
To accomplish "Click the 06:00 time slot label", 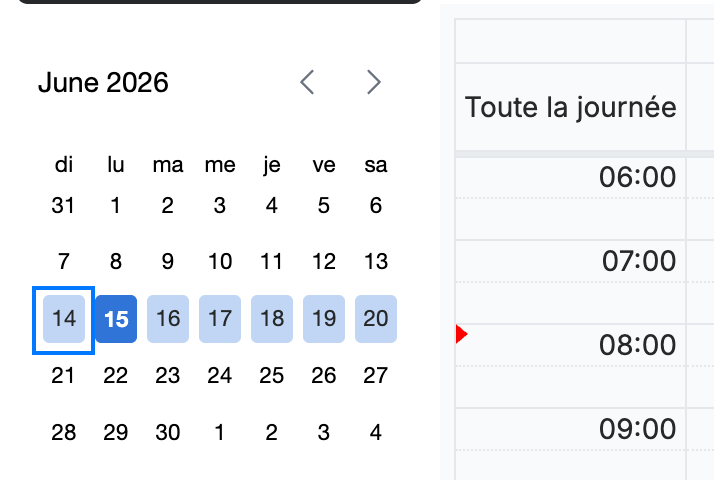I will pyautogui.click(x=638, y=177).
